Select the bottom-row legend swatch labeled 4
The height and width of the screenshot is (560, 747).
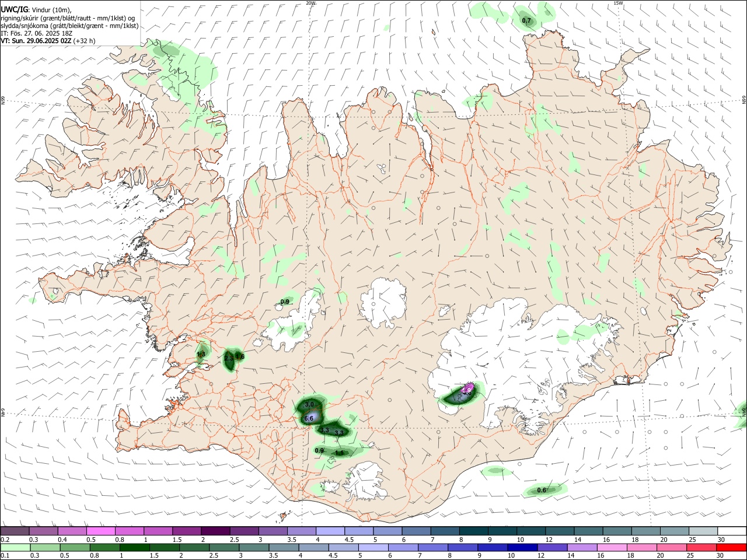click(x=313, y=547)
